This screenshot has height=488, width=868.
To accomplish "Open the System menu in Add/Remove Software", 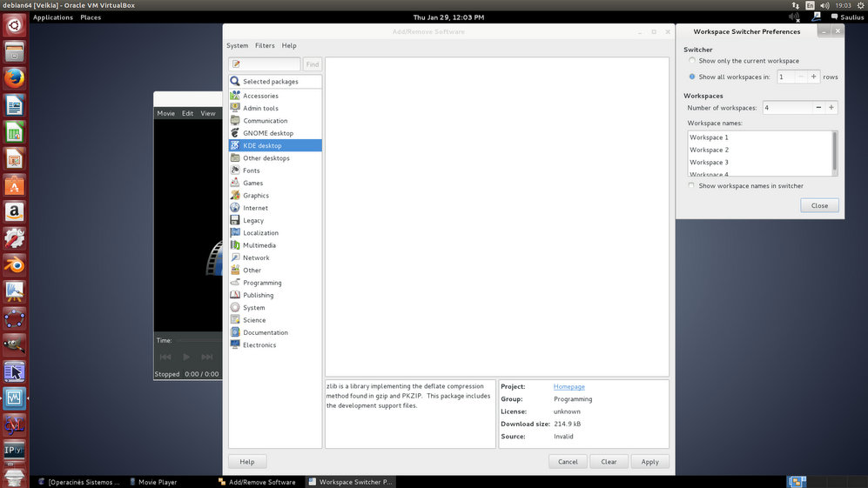I will (x=237, y=45).
